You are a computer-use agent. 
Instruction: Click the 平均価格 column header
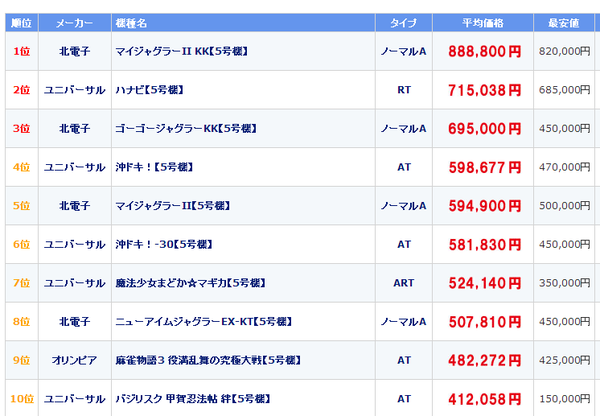click(483, 23)
